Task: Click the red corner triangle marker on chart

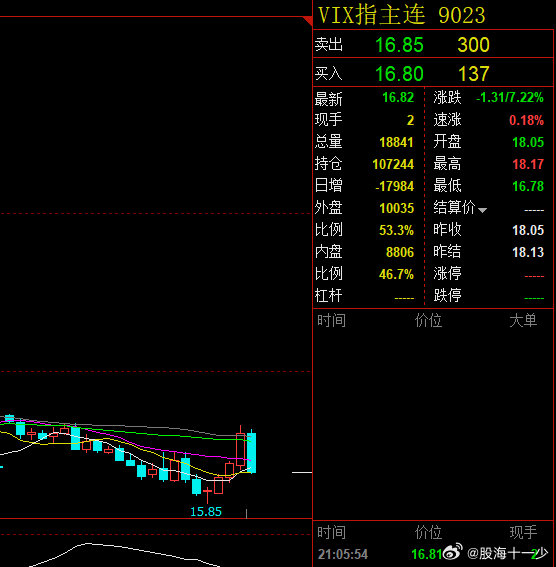Action: tap(308, 21)
